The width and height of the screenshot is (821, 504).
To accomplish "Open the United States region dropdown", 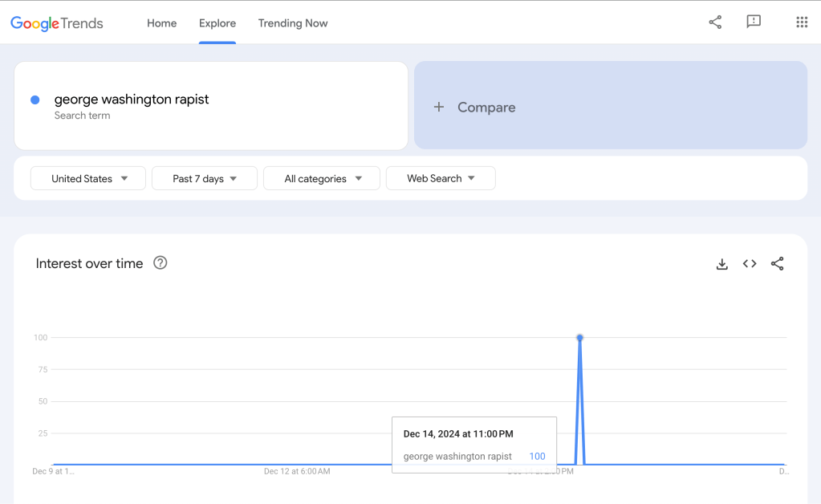I will (88, 178).
